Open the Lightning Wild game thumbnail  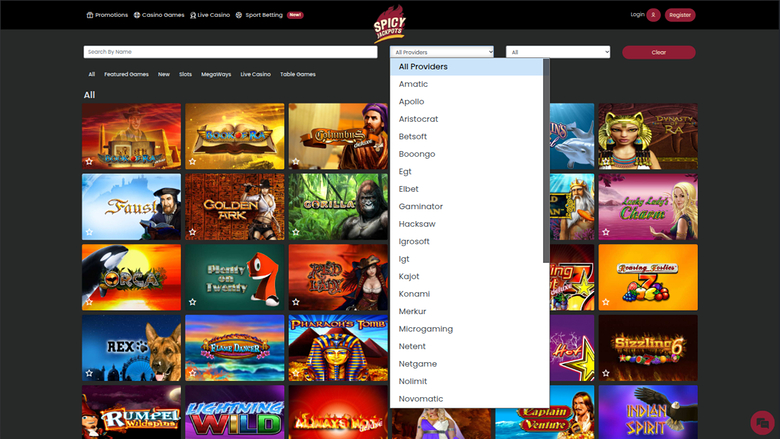(x=235, y=412)
